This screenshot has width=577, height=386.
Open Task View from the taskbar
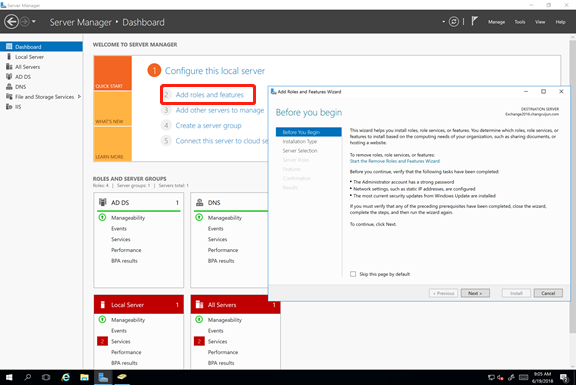[46, 378]
